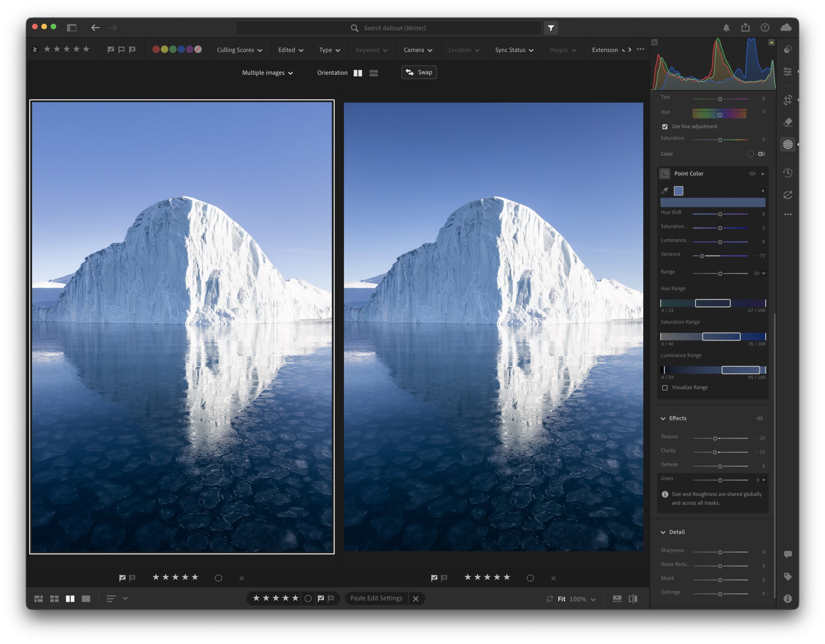
Task: Enable the Visualize Range checkbox
Action: tap(665, 387)
